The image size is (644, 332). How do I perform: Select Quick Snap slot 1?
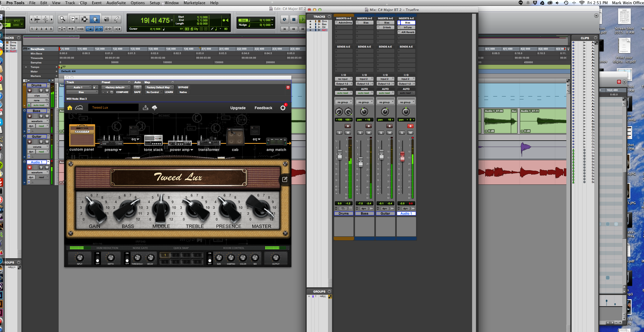[165, 255]
